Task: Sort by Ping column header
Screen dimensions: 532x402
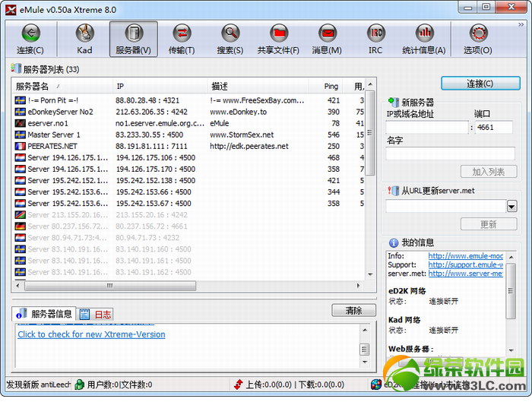Action: pyautogui.click(x=325, y=87)
